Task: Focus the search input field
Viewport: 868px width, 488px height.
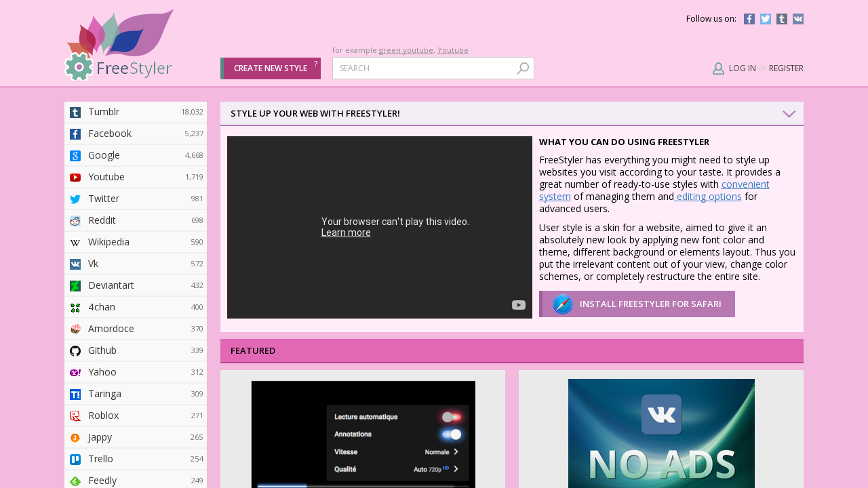Action: (425, 68)
